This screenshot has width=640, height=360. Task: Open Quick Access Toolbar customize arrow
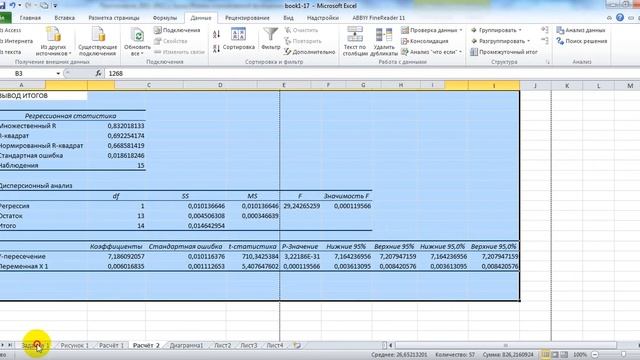tap(55, 6)
